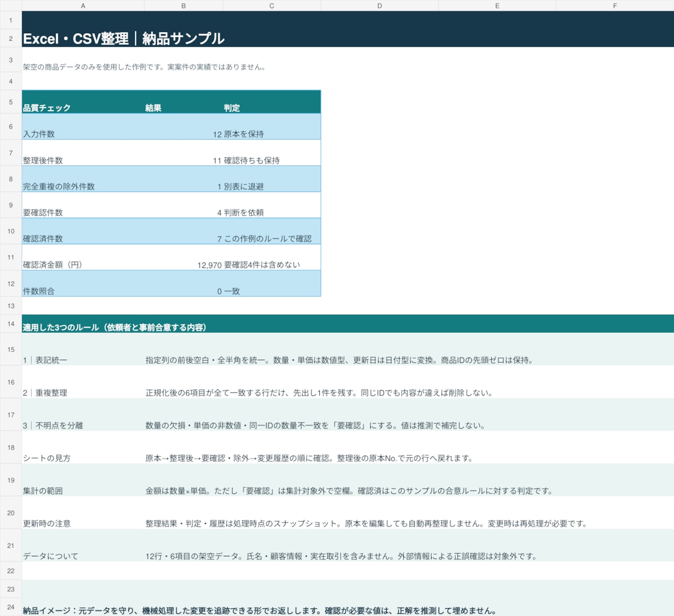Click the '品質チェック' header cell
This screenshot has height=616, width=674.
(83, 102)
